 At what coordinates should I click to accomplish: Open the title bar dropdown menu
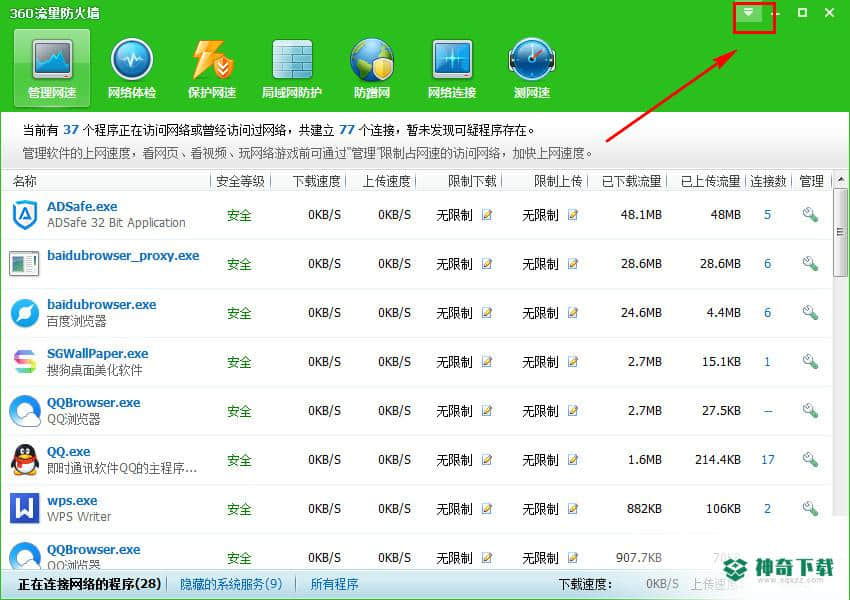749,12
